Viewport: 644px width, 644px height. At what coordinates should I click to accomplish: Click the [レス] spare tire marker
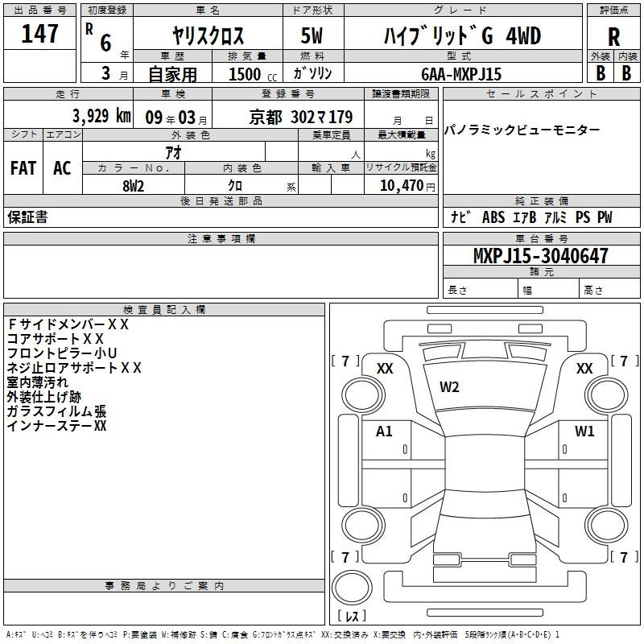(x=352, y=616)
